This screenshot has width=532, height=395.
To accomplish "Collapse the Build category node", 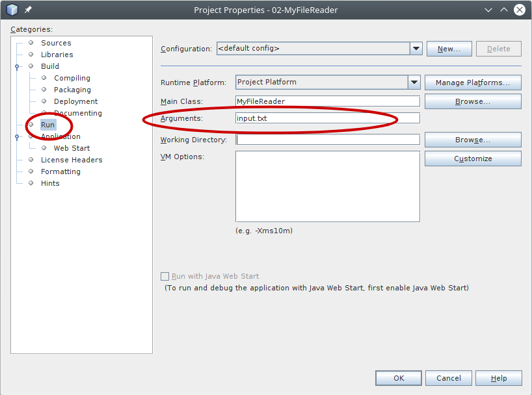I will 17,66.
